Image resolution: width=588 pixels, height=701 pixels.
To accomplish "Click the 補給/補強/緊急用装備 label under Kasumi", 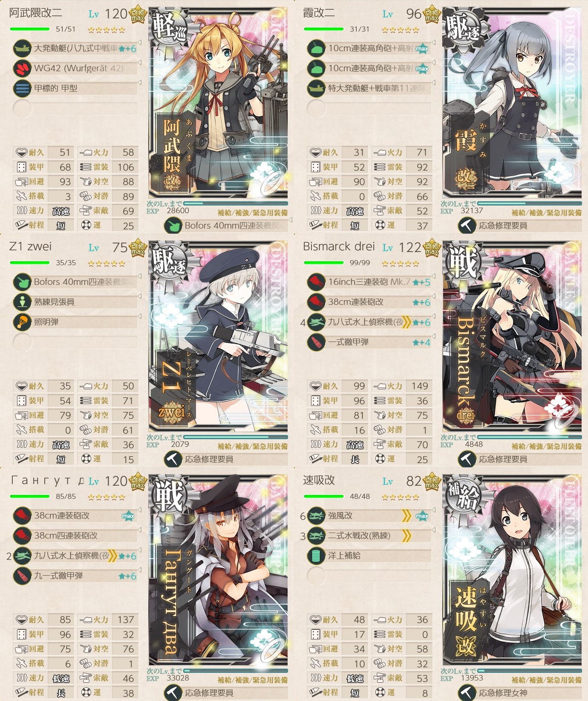I will [x=546, y=213].
